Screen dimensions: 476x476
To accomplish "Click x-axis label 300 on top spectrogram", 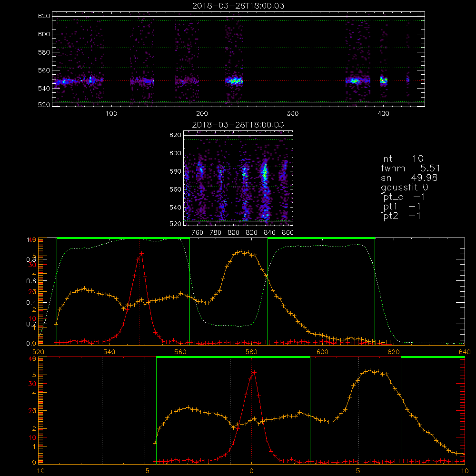I will 293,114.
